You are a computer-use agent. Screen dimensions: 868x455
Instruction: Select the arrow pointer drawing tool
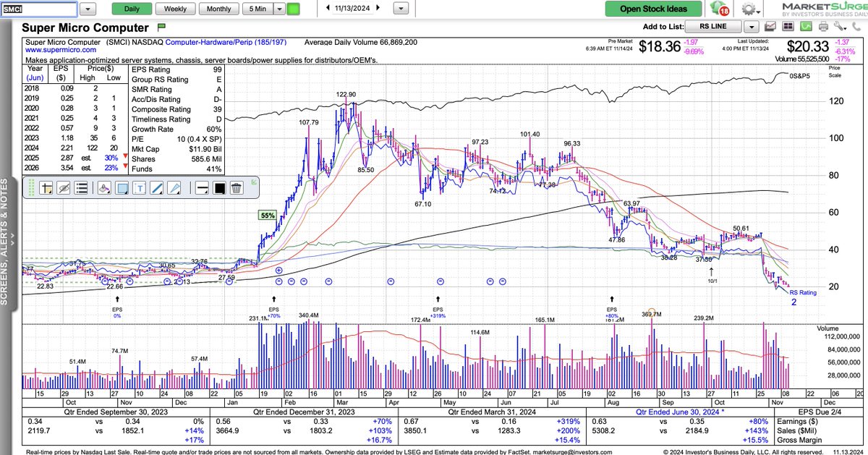(174, 188)
